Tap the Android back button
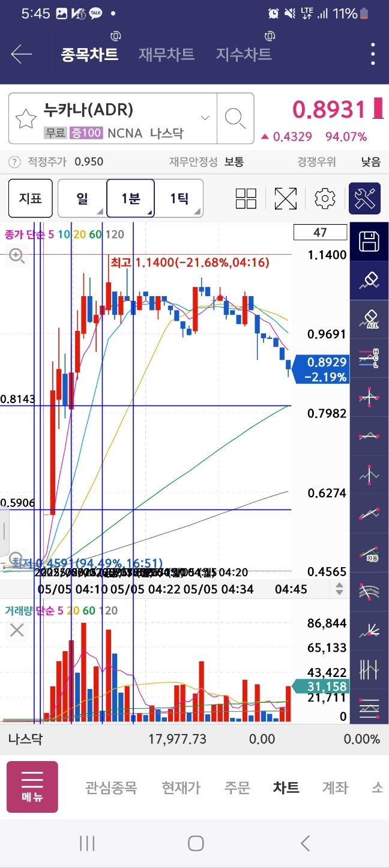The height and width of the screenshot is (868, 389). click(305, 843)
